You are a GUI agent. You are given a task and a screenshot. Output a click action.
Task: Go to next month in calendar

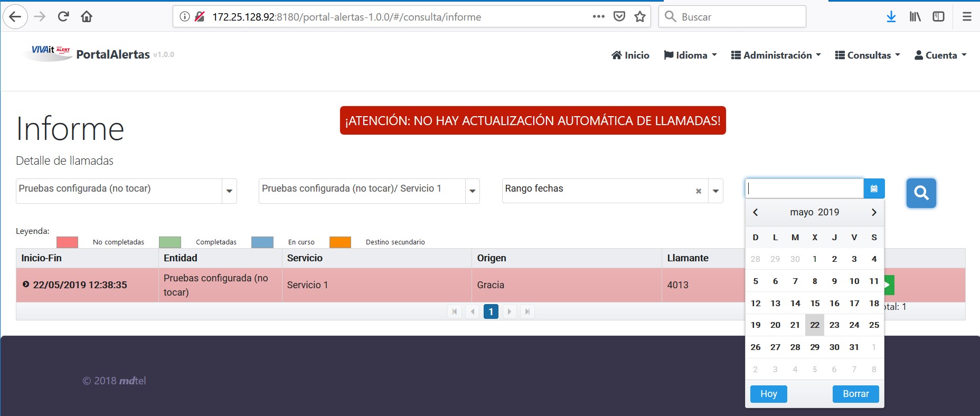pos(874,212)
